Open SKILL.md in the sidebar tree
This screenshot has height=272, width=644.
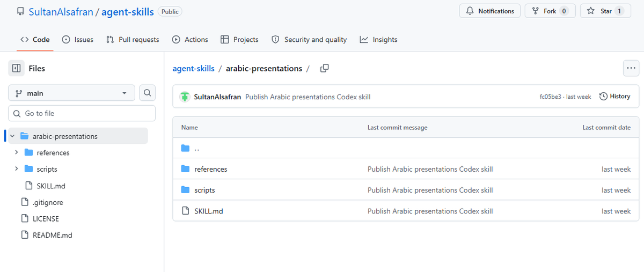(51, 186)
